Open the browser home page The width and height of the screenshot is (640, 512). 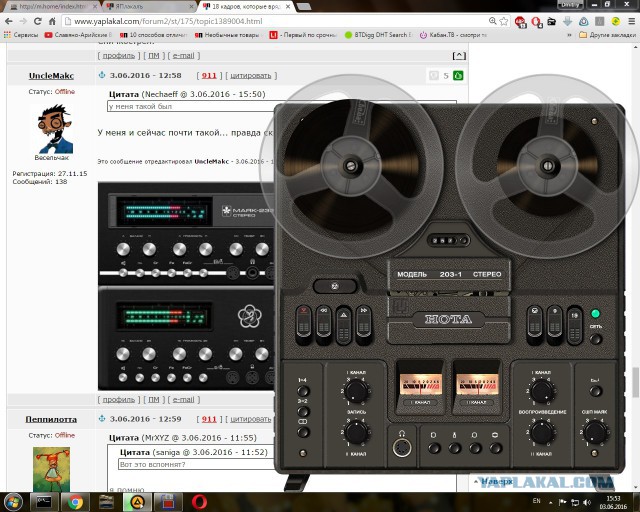pyautogui.click(x=52, y=21)
